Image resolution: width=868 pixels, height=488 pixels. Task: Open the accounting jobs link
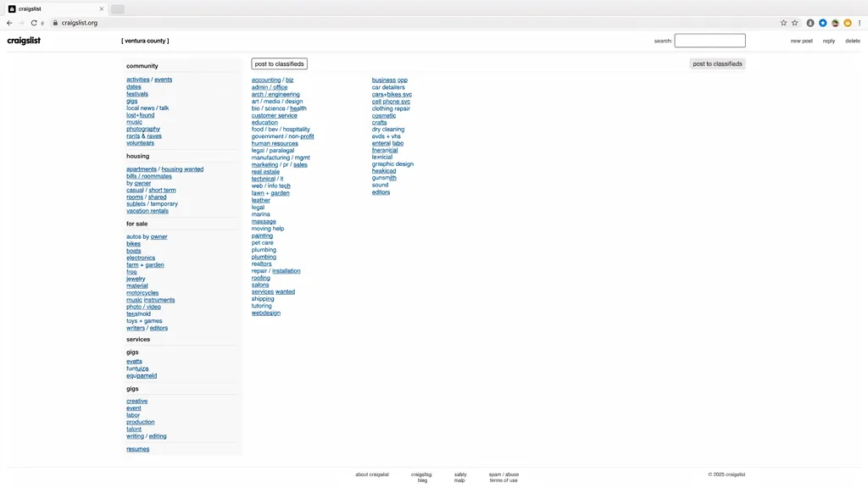266,80
